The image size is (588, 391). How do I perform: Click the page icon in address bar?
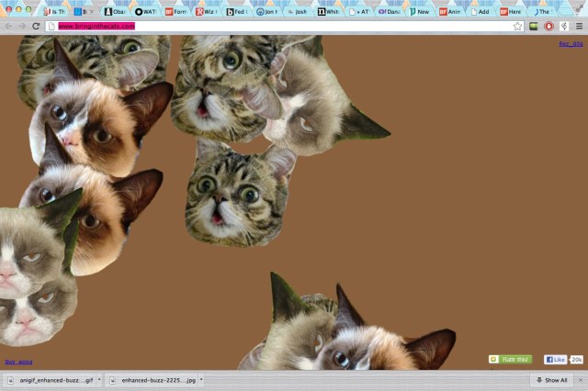click(x=51, y=27)
